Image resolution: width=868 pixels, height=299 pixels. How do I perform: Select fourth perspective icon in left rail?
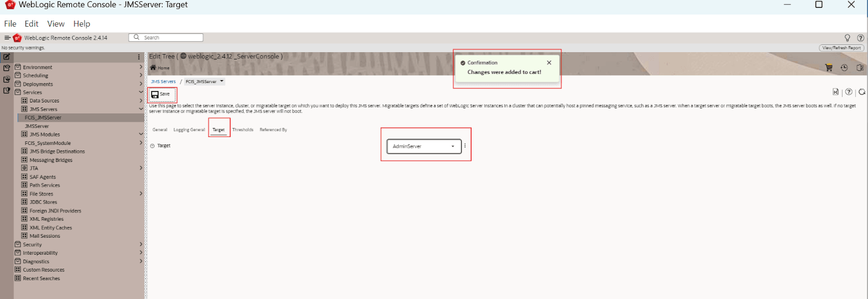[6, 90]
